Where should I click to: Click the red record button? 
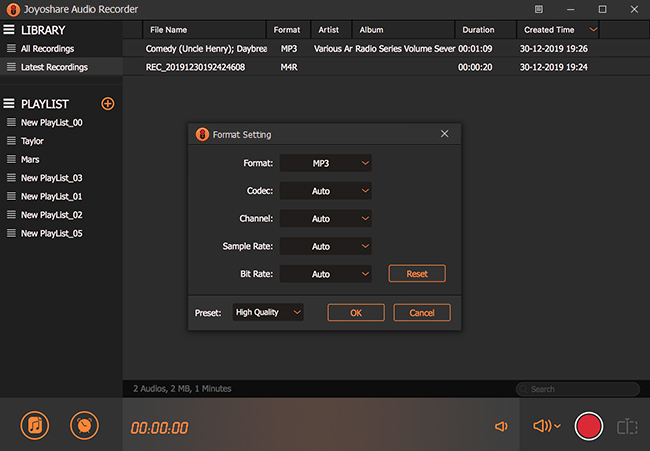(x=589, y=426)
